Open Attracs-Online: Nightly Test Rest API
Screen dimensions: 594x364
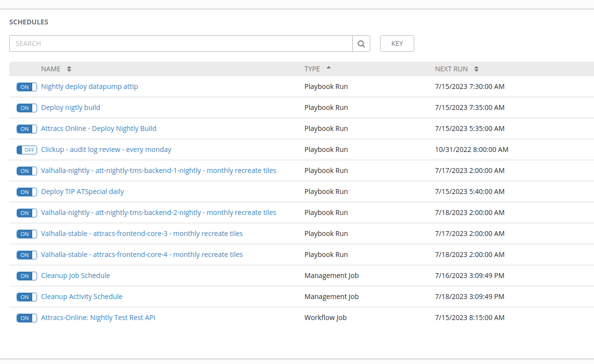98,318
